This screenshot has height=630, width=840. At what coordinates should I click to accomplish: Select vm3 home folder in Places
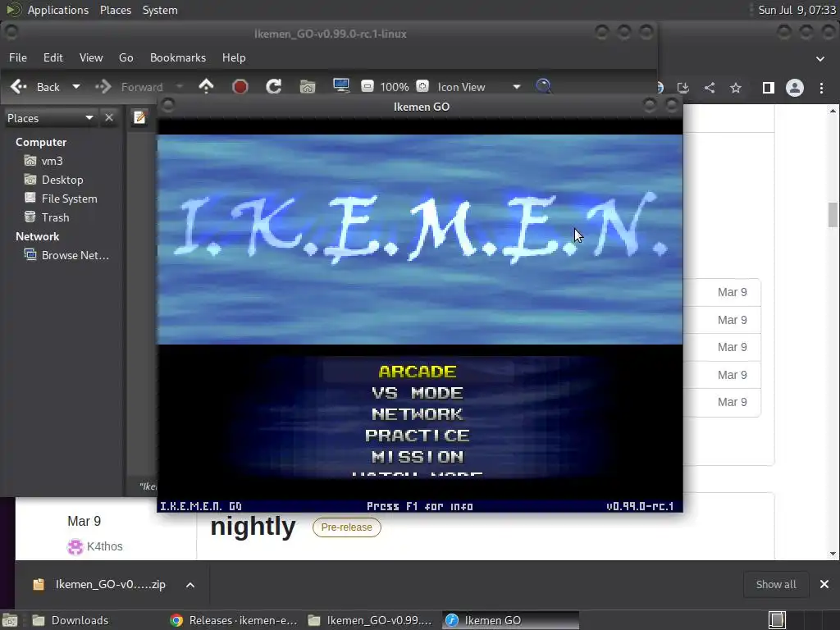pos(43,161)
